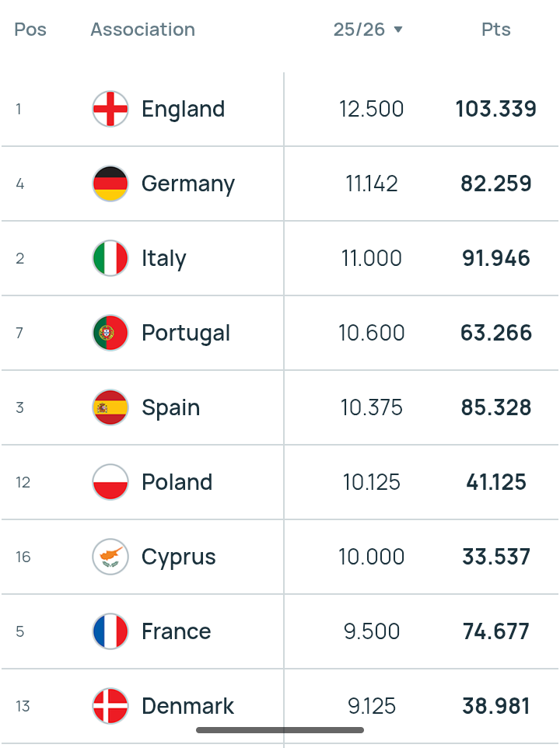This screenshot has height=748, width=560.
Task: Click the Association column header
Action: pyautogui.click(x=142, y=30)
